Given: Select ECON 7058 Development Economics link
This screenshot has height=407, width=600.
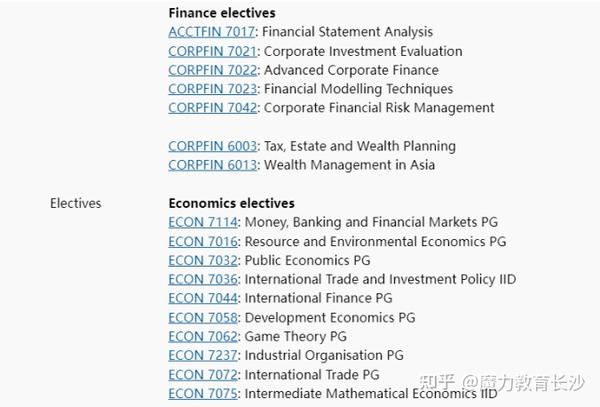Looking at the screenshot, I should pyautogui.click(x=203, y=317).
